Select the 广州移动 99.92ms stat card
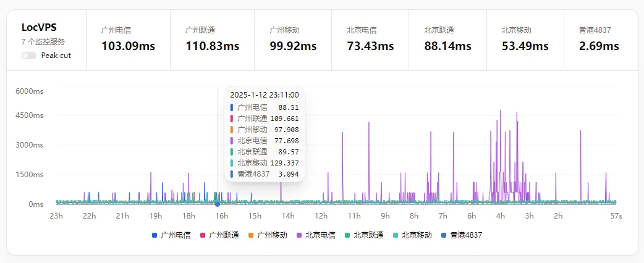 pyautogui.click(x=293, y=40)
